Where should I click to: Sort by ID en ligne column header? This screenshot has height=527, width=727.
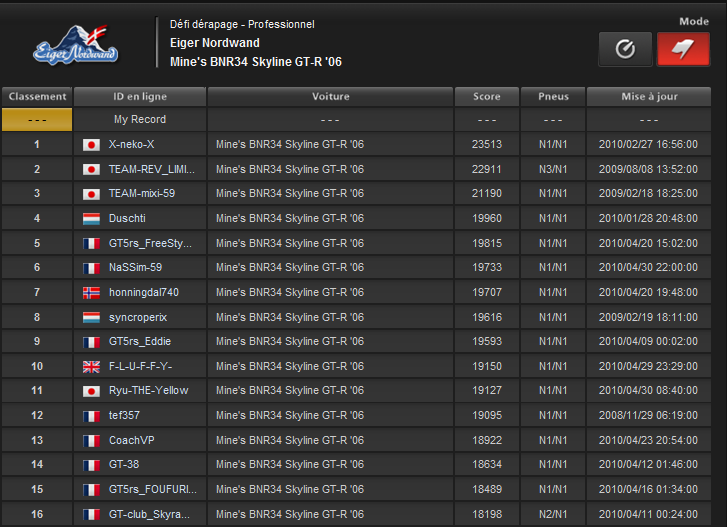pyautogui.click(x=140, y=96)
